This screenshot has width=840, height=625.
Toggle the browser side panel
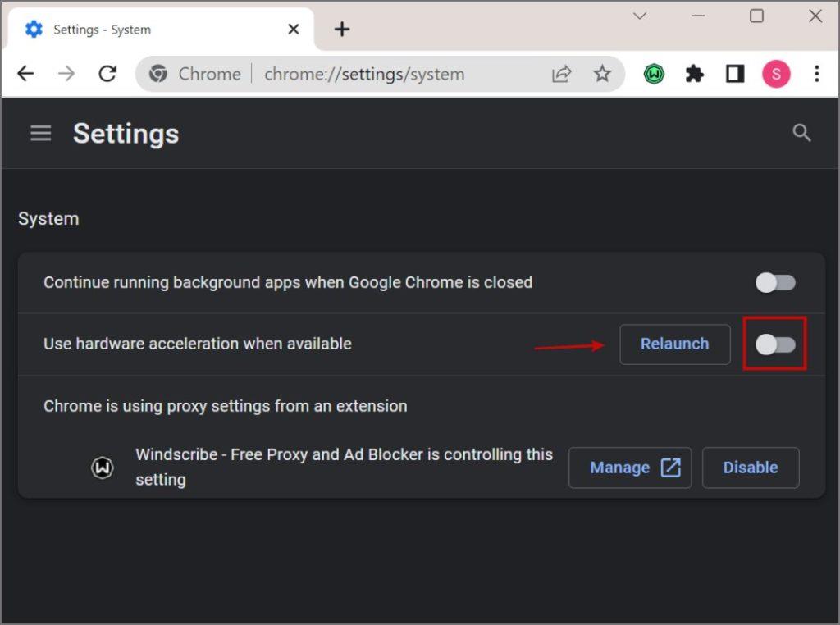tap(735, 74)
